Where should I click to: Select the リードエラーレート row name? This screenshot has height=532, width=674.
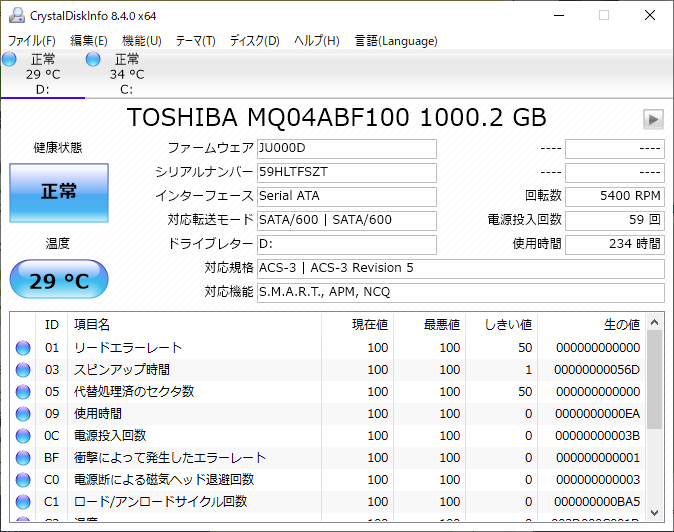[128, 348]
